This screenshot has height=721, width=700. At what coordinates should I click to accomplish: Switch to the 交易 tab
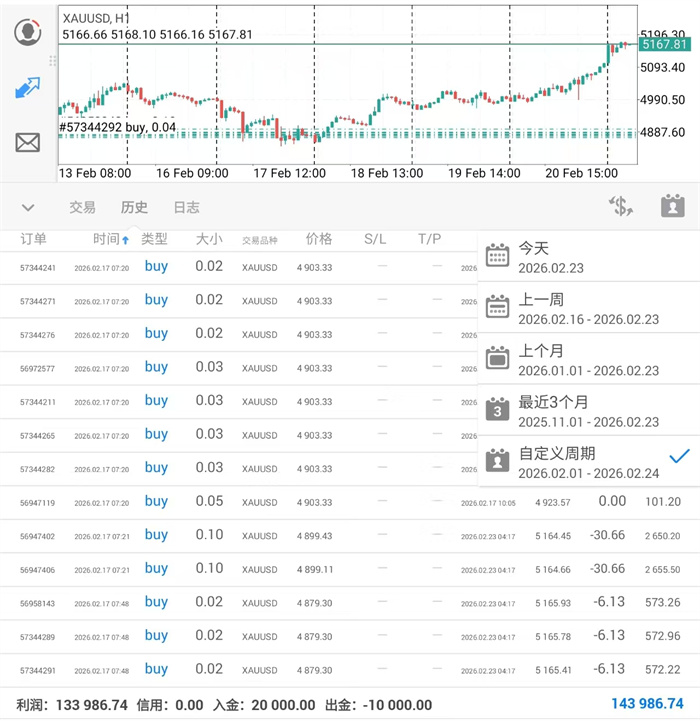(82, 208)
